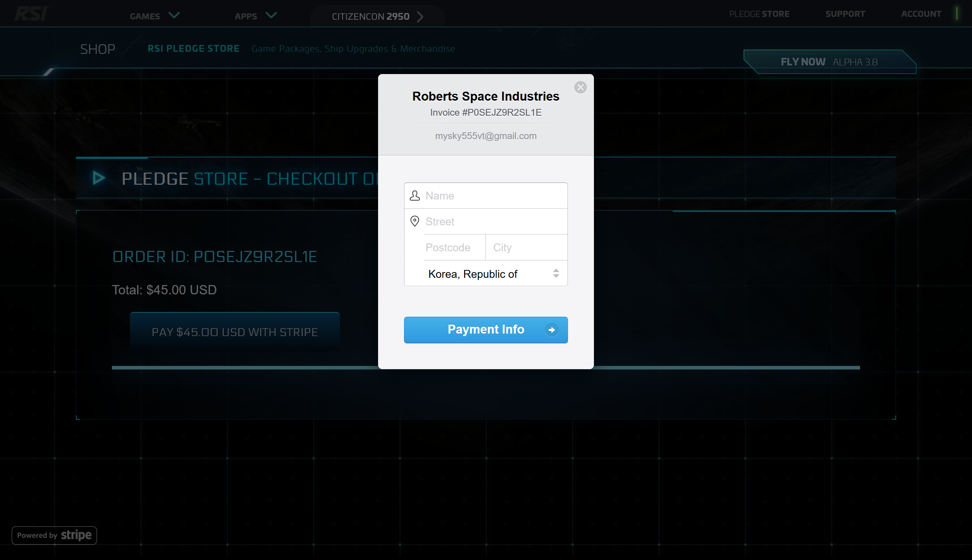Go to Pledge Store in top nav
The width and height of the screenshot is (972, 560).
[759, 14]
